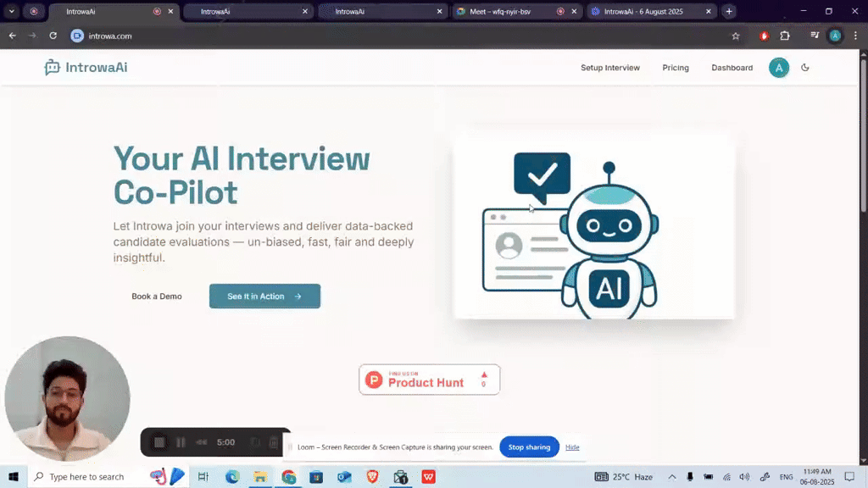Open the volume tray icon
Screen dimensions: 868x488
point(744,476)
